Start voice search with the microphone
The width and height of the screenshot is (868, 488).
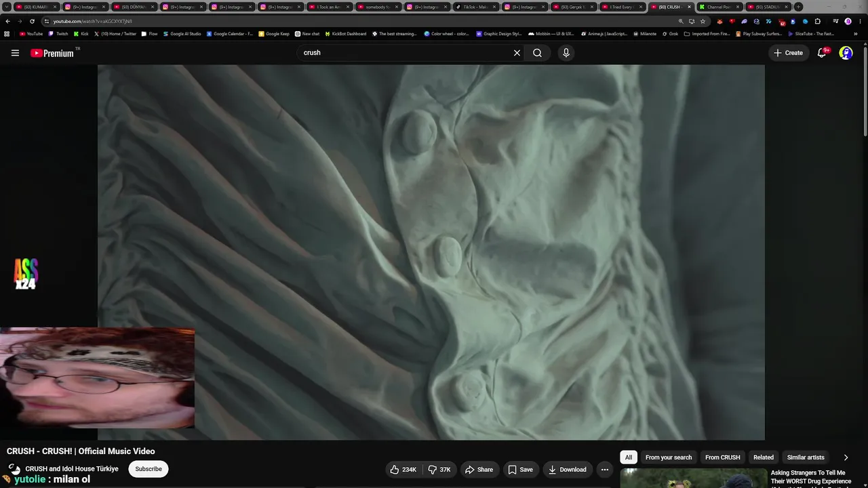point(566,53)
